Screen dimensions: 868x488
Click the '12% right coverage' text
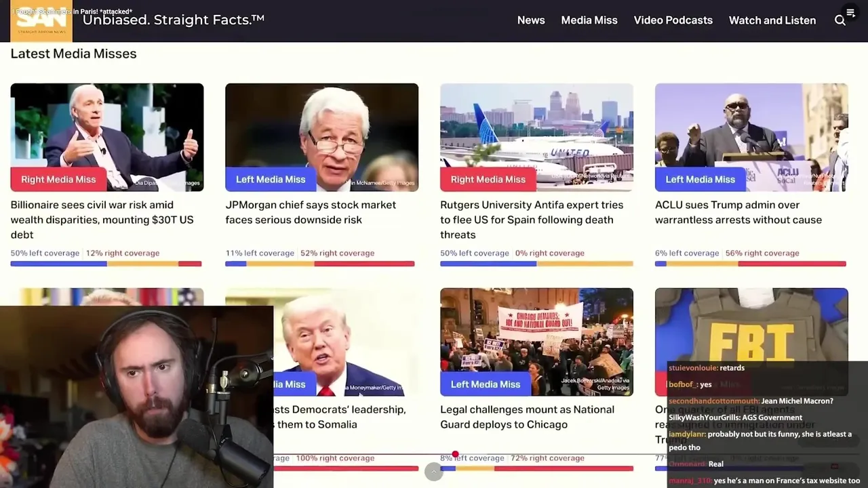(123, 253)
